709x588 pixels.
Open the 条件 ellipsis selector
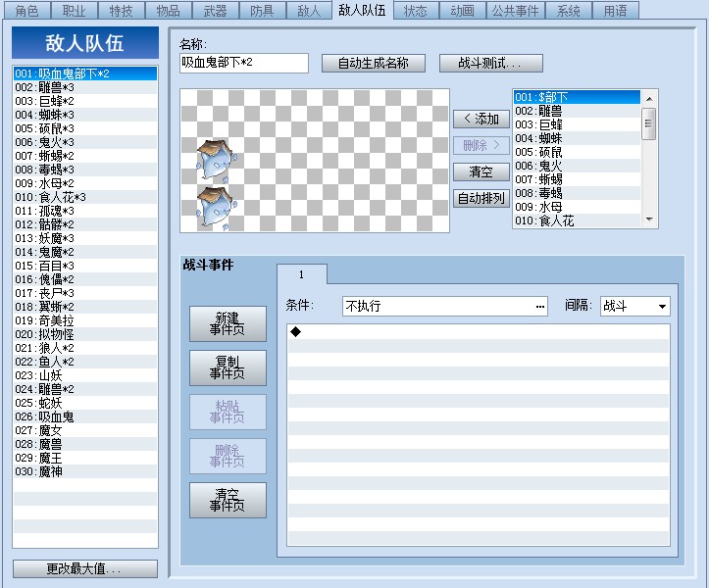click(540, 307)
